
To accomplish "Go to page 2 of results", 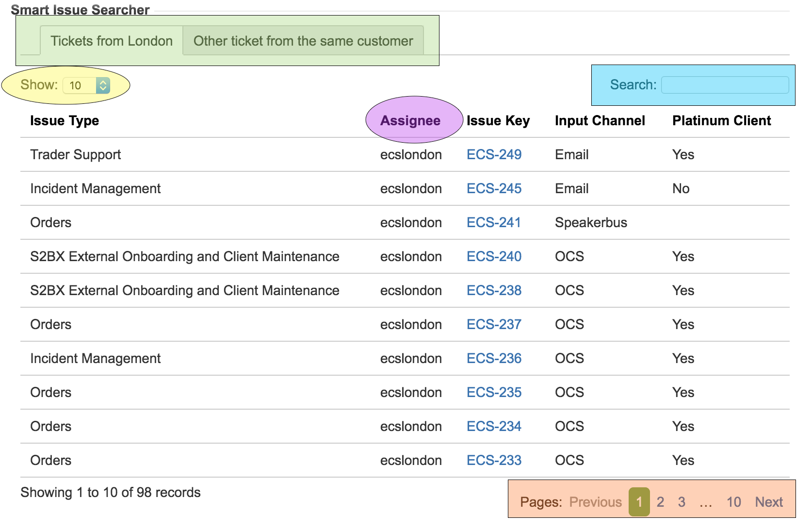I will pos(660,502).
